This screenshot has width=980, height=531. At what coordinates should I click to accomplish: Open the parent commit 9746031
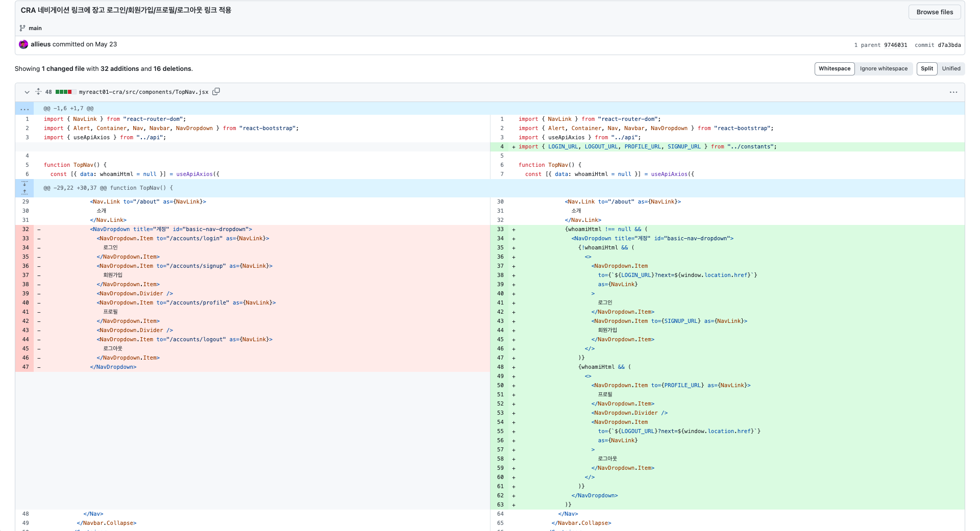[x=895, y=45]
